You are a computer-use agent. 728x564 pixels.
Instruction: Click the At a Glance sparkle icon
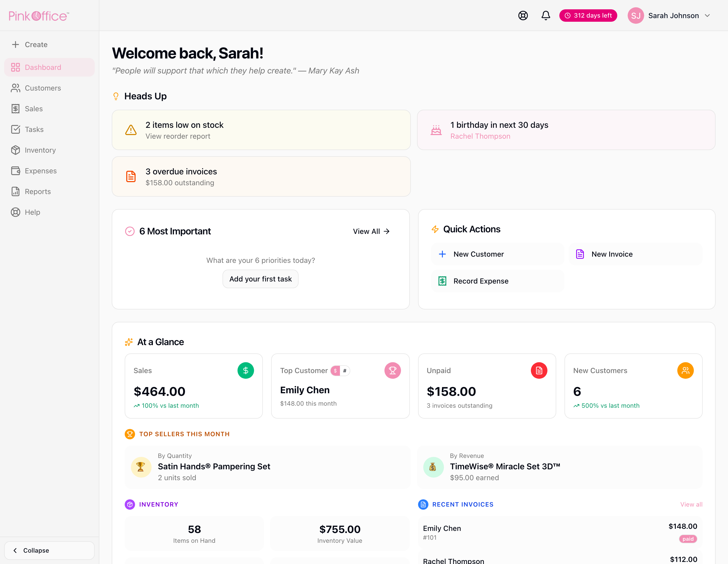coord(129,342)
